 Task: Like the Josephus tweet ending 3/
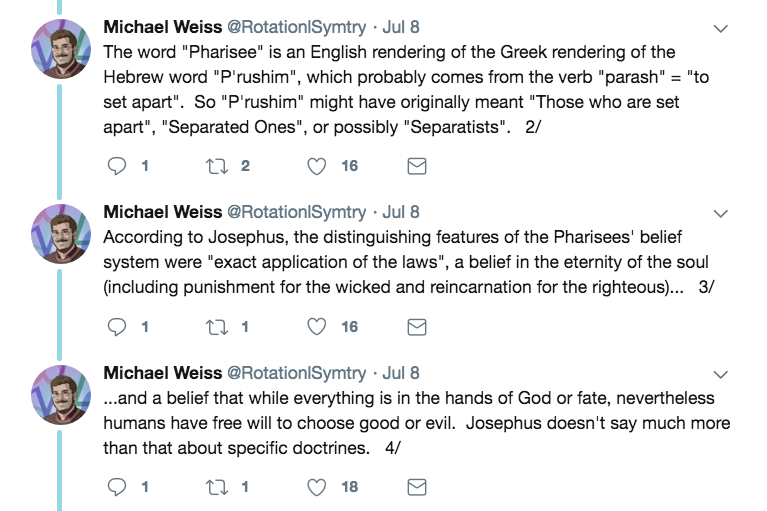[317, 326]
